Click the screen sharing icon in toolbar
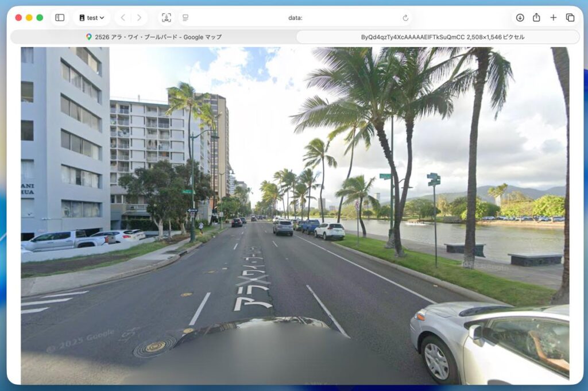Viewport: 588px width, 391px height. 166,18
